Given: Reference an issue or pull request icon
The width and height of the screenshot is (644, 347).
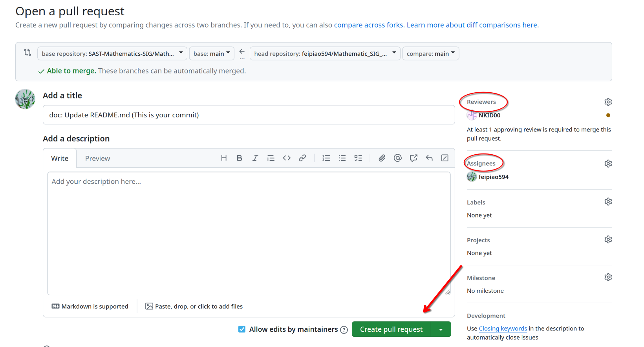Looking at the screenshot, I should pyautogui.click(x=413, y=158).
